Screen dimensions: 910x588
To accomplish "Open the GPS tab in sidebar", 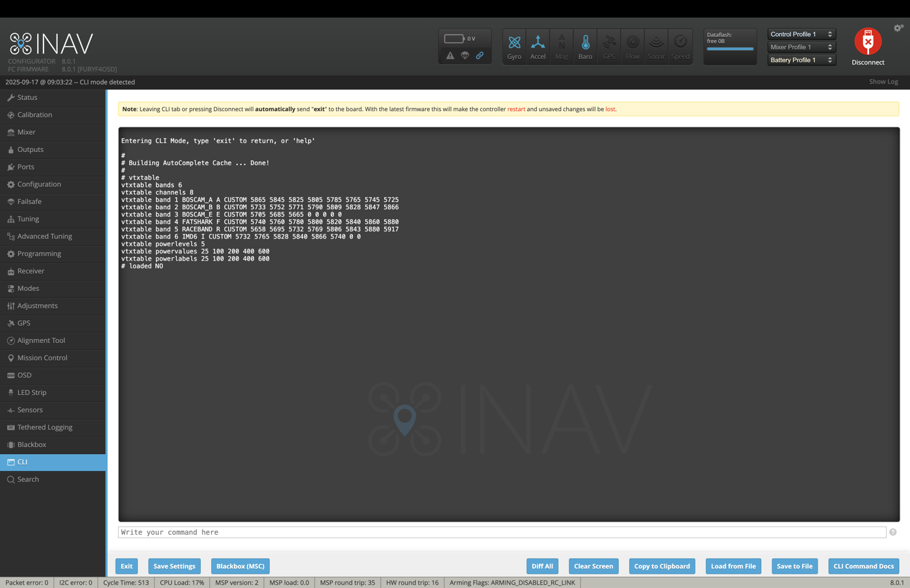I will [x=53, y=323].
